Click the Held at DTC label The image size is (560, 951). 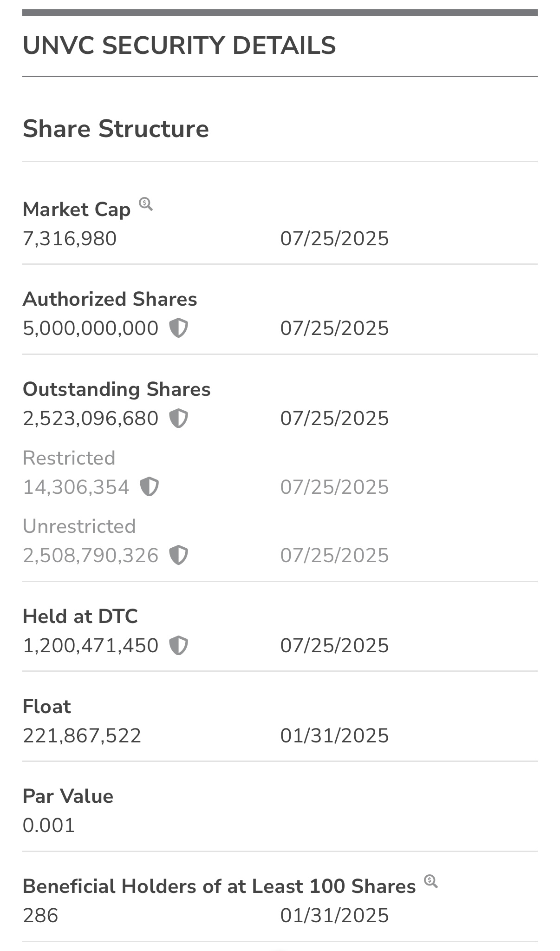(x=80, y=617)
